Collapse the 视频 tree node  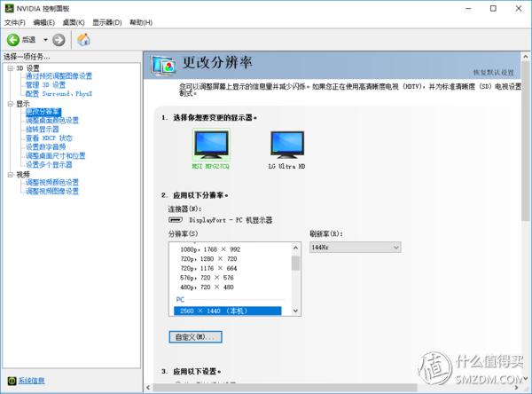pyautogui.click(x=11, y=175)
